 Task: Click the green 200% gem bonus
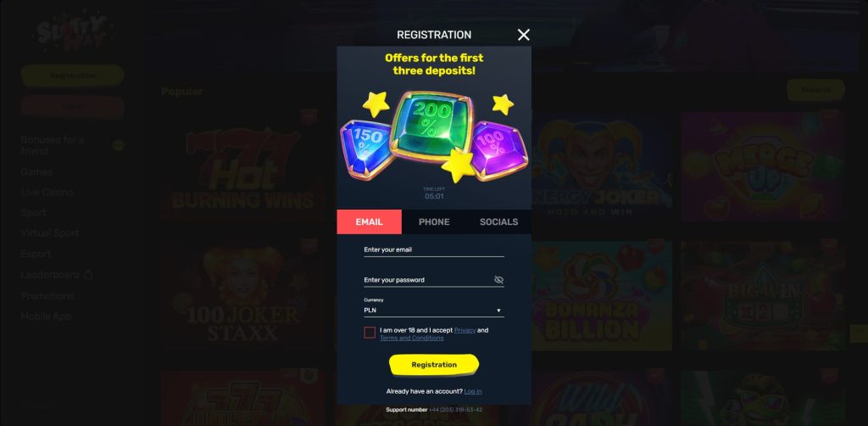[x=431, y=126]
